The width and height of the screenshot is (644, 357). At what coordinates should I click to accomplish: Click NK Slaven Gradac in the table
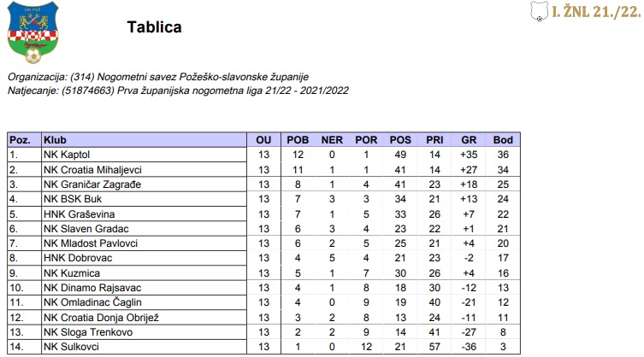pyautogui.click(x=85, y=228)
